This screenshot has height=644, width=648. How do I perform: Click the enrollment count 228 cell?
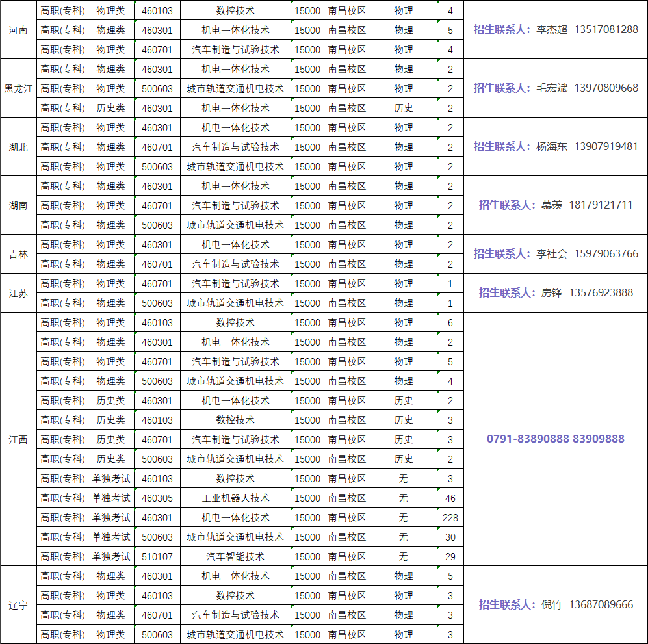[450, 518]
